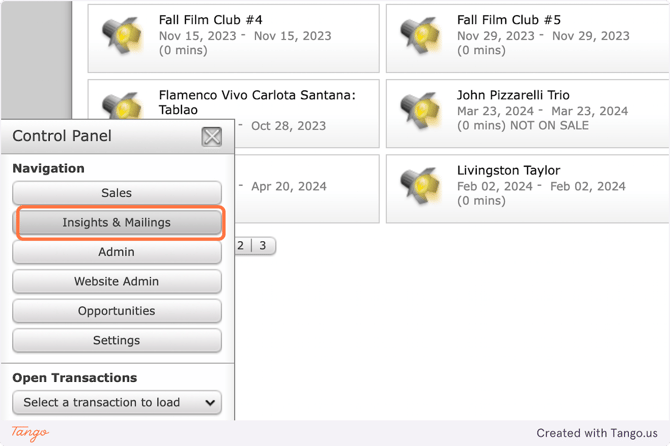Close the Control Panel with the X icon

pos(212,137)
